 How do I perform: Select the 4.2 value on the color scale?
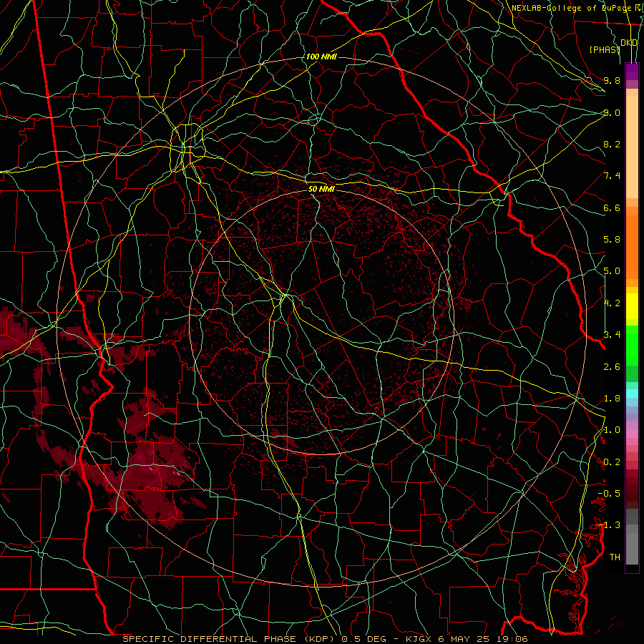tap(612, 303)
